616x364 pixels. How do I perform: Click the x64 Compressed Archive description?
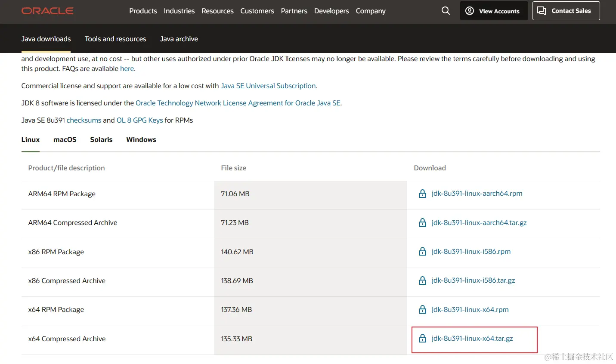[x=67, y=339]
